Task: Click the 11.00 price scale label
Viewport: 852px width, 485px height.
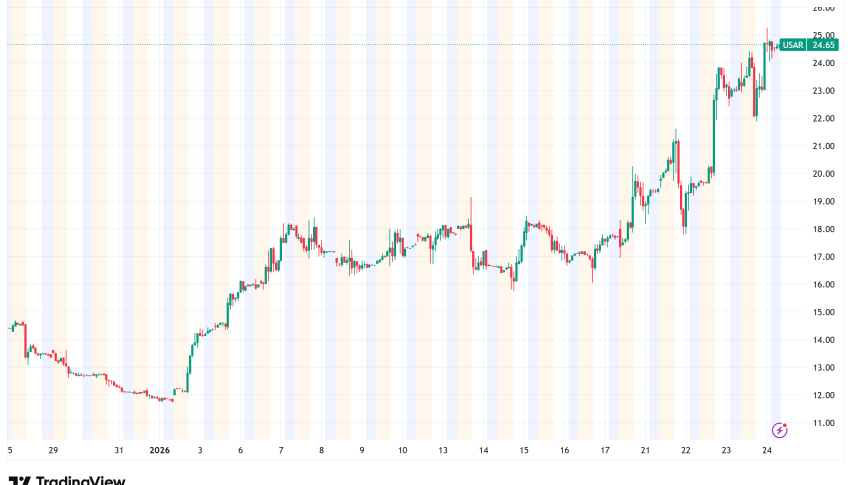Action: click(823, 423)
